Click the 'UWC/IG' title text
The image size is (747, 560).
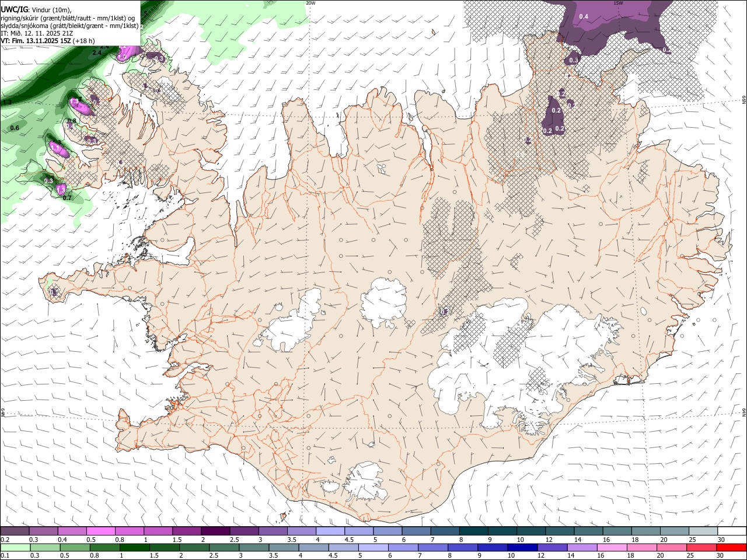click(x=13, y=9)
